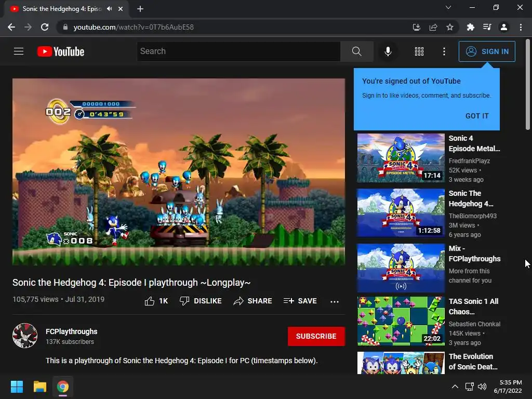Go to the YouTube home logo
532x399 pixels.
(61, 51)
